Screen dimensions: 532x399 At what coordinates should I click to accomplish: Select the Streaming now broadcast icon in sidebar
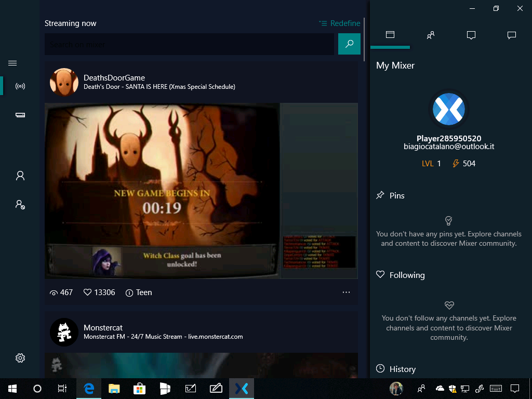[x=20, y=86]
